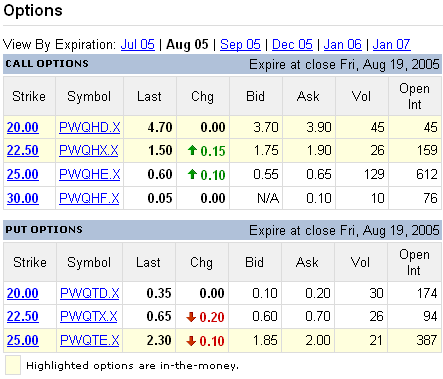This screenshot has height=379, width=443.
Task: Open call symbol PWQHE.X
Action: tap(90, 174)
